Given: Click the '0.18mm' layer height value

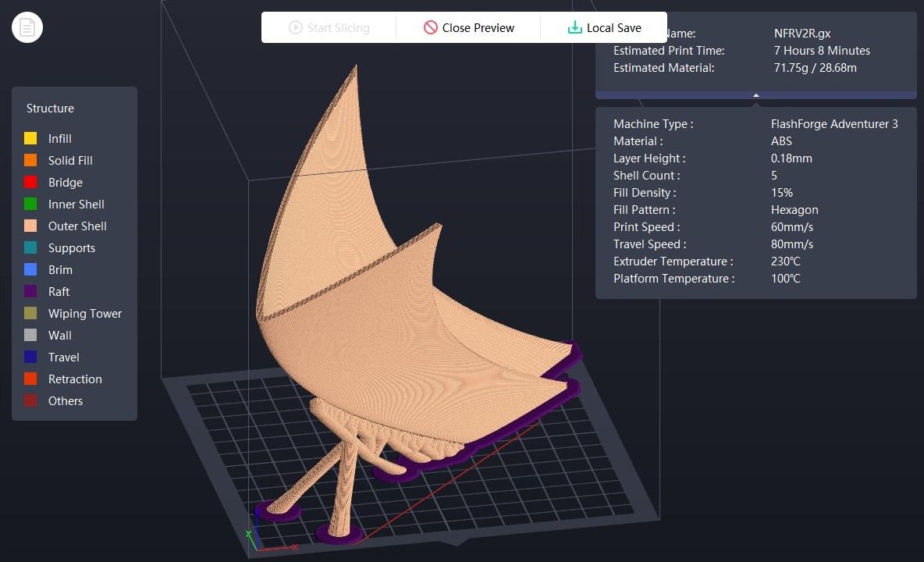Looking at the screenshot, I should (x=791, y=158).
